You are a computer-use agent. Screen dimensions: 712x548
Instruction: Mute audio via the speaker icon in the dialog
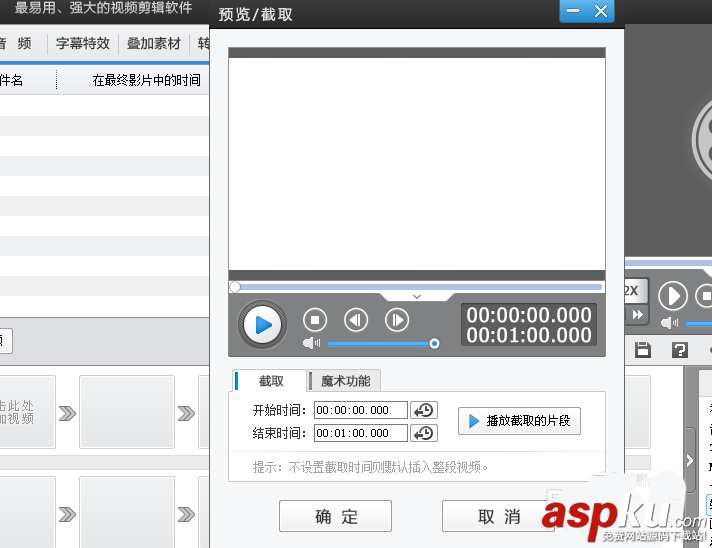(312, 343)
